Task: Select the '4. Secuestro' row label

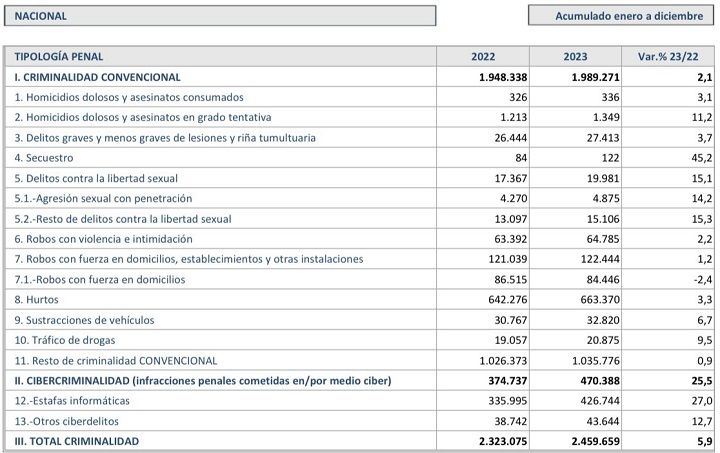Action: point(44,158)
